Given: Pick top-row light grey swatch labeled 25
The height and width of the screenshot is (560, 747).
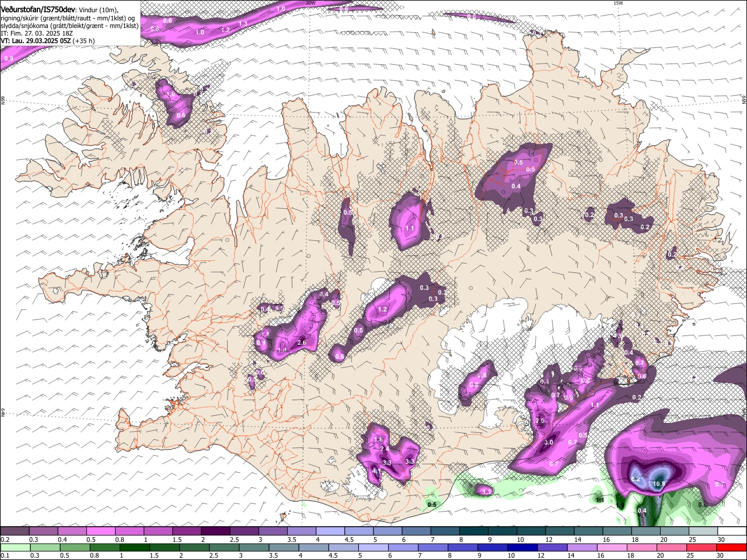Looking at the screenshot, I should coord(704,531).
